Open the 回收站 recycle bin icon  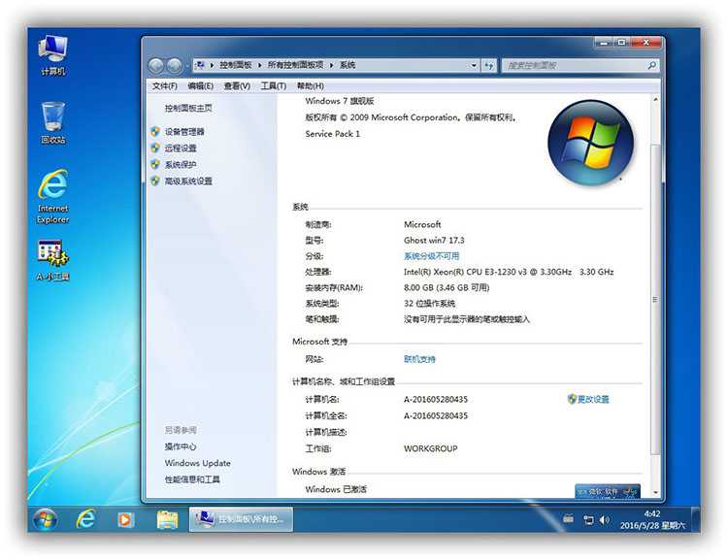[52, 122]
